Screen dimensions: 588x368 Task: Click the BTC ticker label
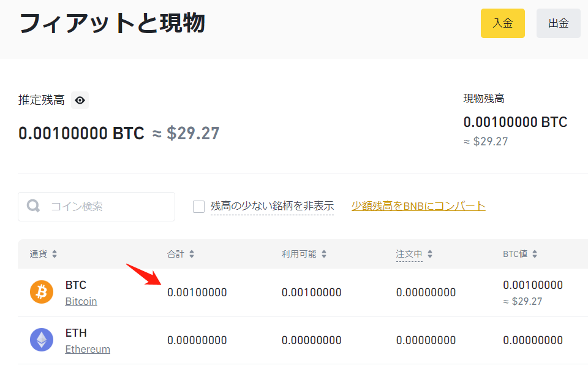coord(76,285)
